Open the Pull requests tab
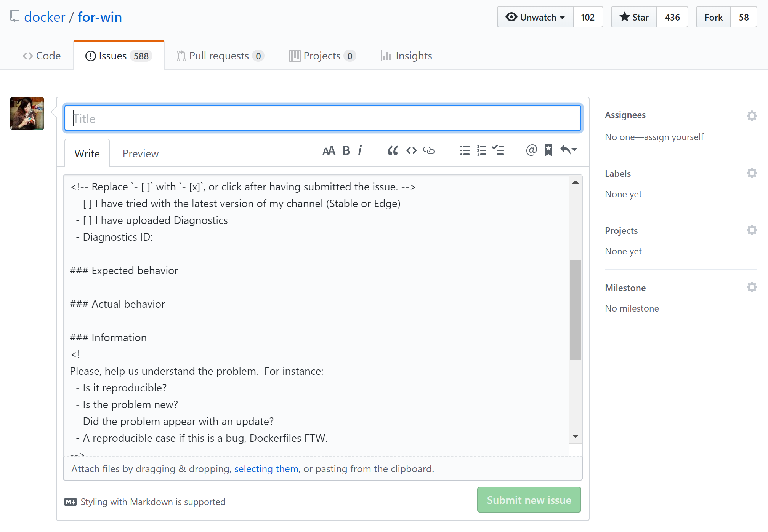The width and height of the screenshot is (768, 532). click(x=219, y=56)
